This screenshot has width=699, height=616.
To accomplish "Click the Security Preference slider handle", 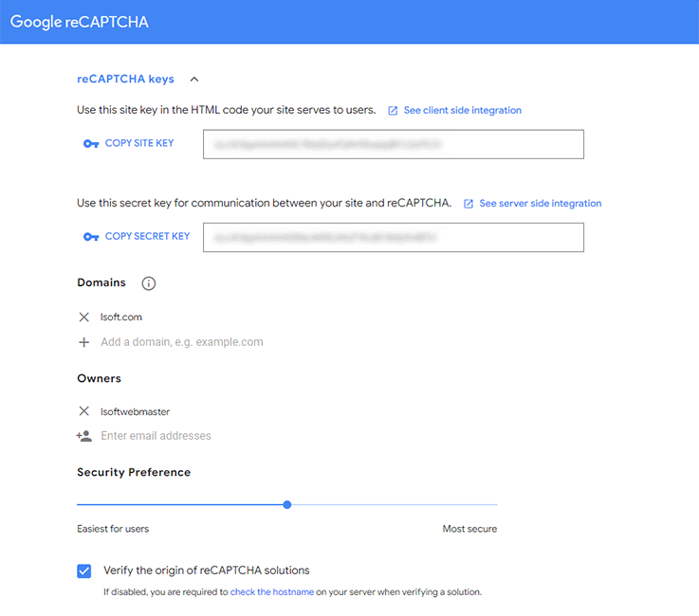I will click(x=287, y=505).
